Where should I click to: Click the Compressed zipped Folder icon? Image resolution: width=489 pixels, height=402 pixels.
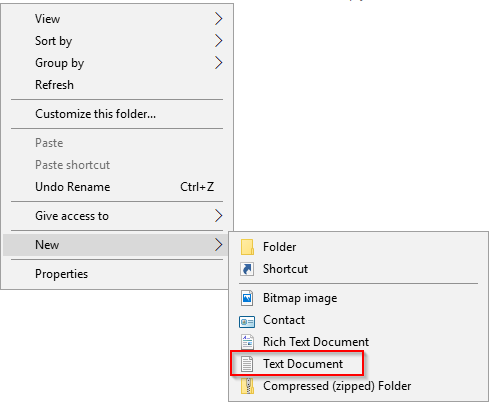247,386
